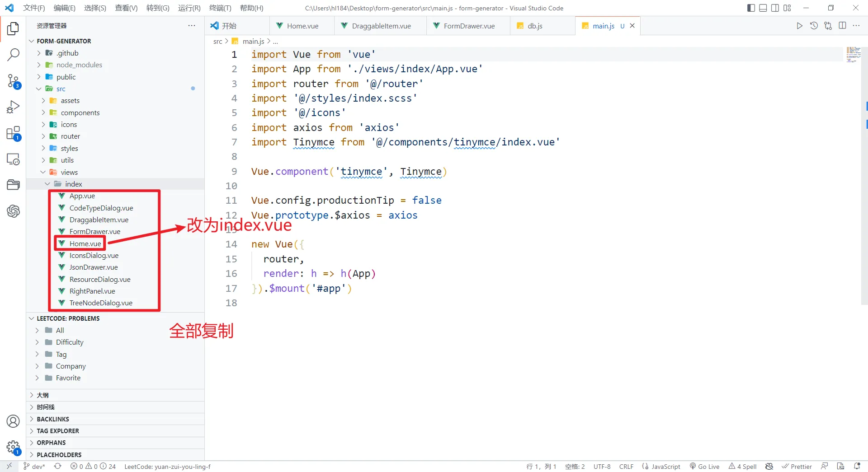Viewport: 868px width, 472px height.
Task: Toggle the secondary side bar layout
Action: (x=775, y=8)
